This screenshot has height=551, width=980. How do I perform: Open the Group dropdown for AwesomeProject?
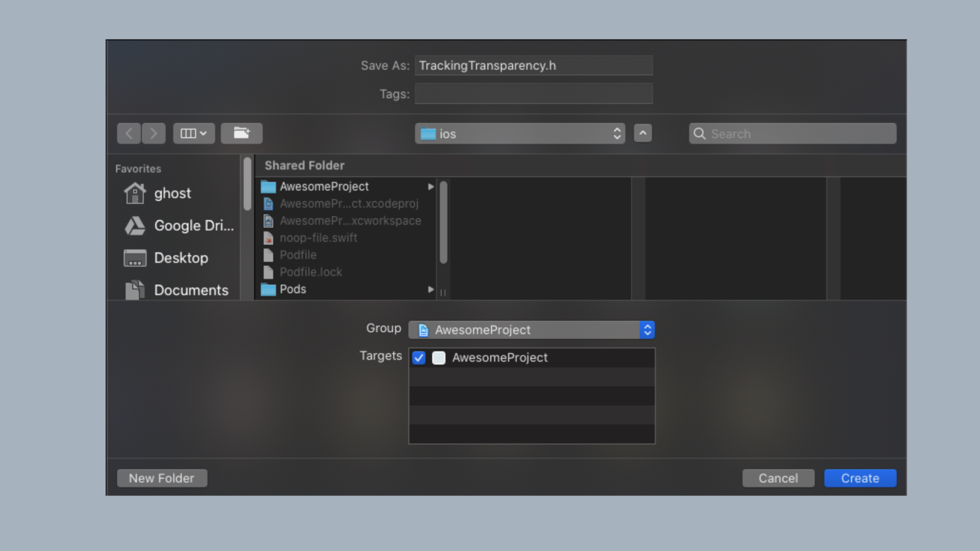click(x=645, y=330)
